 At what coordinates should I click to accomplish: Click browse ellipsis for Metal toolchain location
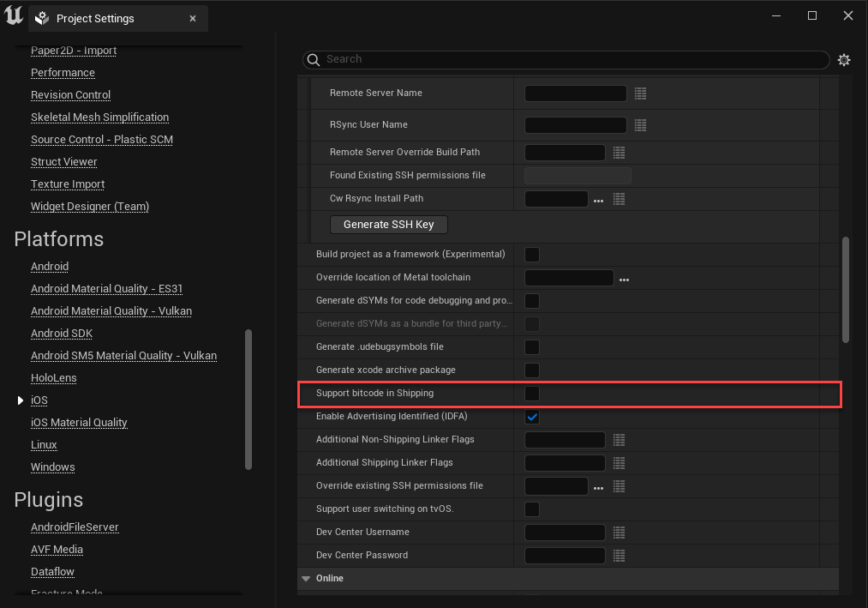pos(624,279)
